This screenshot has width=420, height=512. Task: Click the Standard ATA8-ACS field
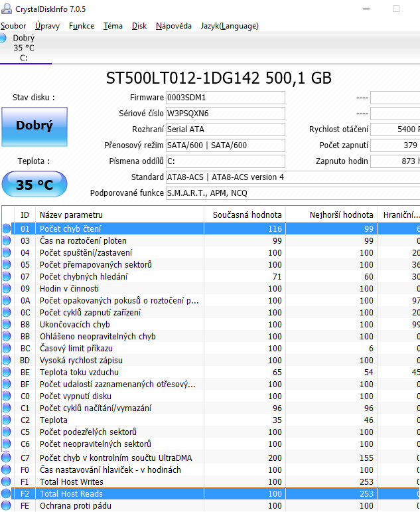[293, 177]
